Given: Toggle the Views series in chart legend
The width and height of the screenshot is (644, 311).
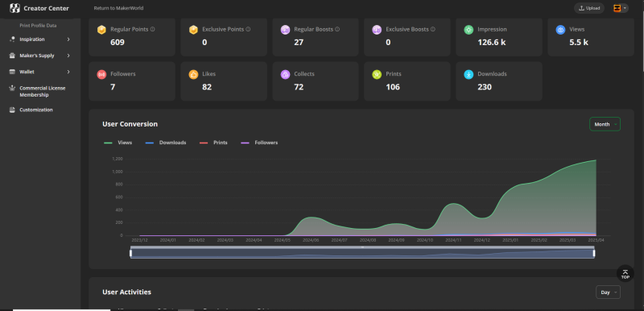Looking at the screenshot, I should click(118, 143).
